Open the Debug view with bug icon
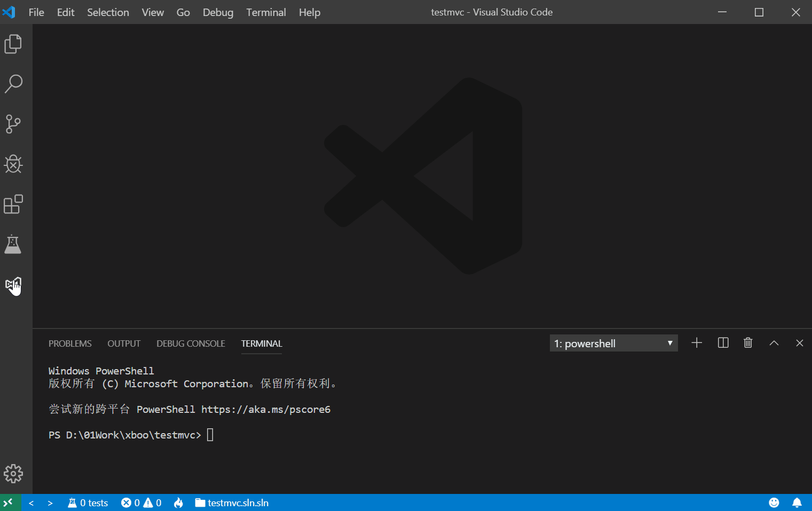The width and height of the screenshot is (812, 511). point(13,164)
